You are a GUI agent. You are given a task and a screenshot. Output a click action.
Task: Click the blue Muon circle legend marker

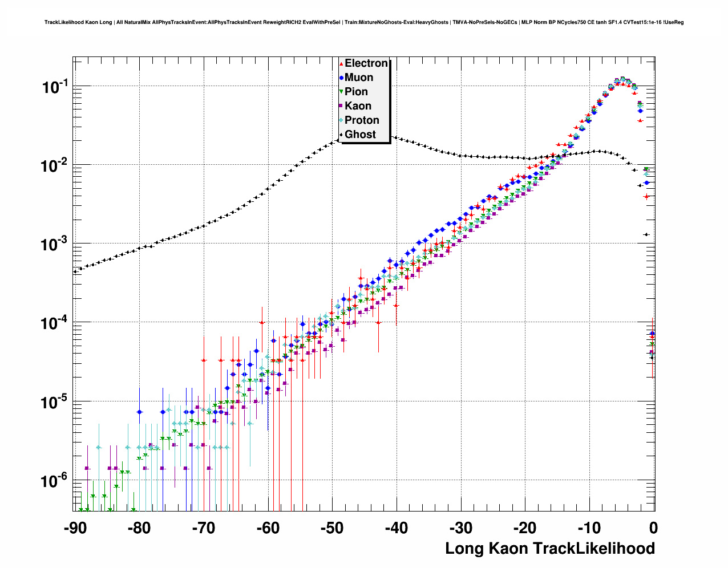[x=341, y=78]
